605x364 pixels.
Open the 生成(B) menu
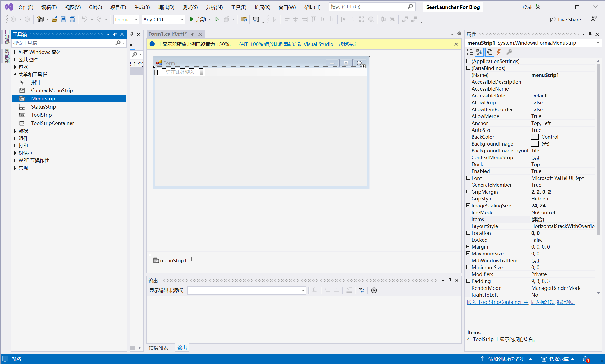click(x=142, y=7)
